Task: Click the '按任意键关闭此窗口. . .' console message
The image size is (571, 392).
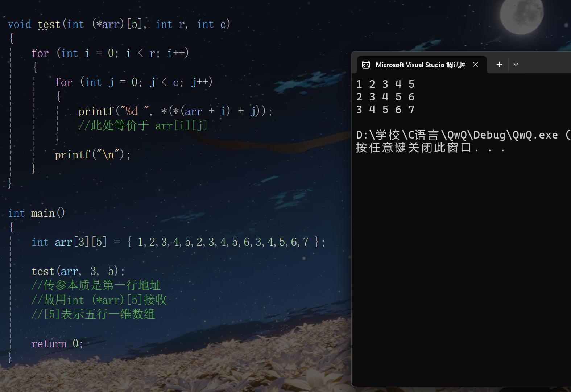Action: [430, 148]
